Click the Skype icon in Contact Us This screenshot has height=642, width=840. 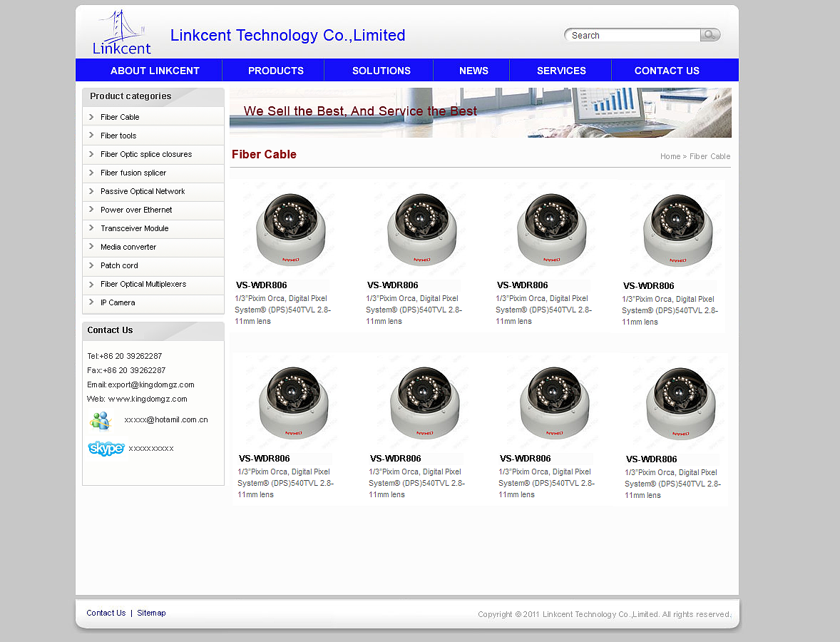[x=106, y=448]
